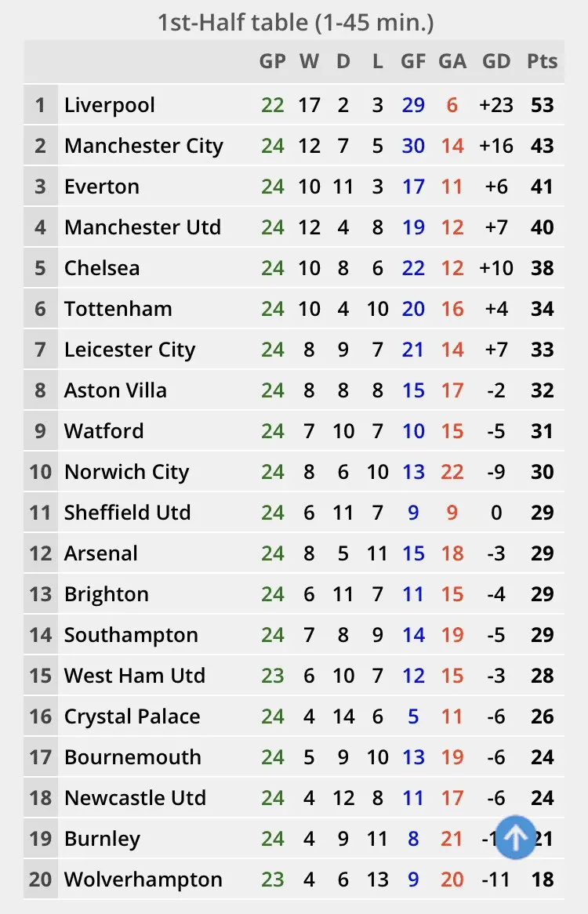Screen dimensions: 588x914
Task: Tap the blue scroll-to-top arrow icon
Action: click(515, 838)
